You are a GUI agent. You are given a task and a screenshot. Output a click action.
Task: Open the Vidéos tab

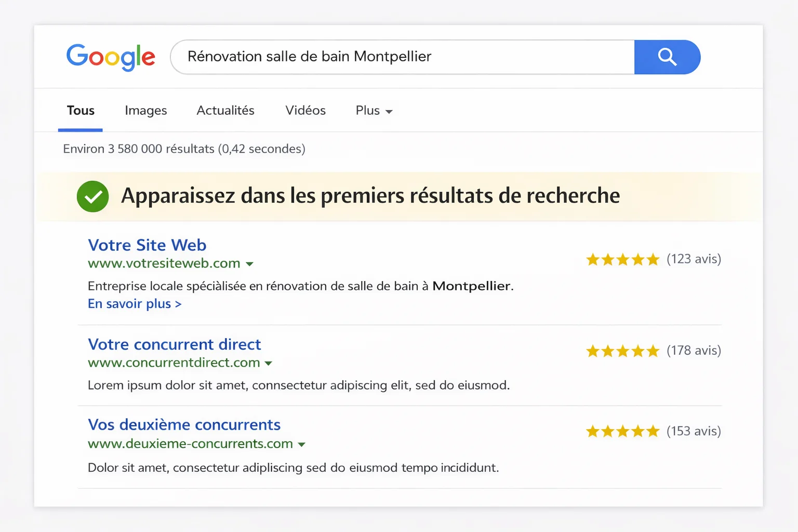(x=305, y=111)
